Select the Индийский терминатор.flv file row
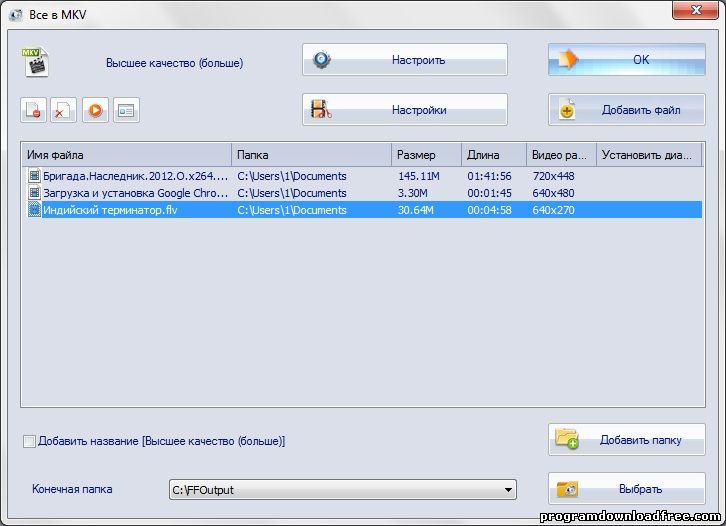 coord(362,210)
